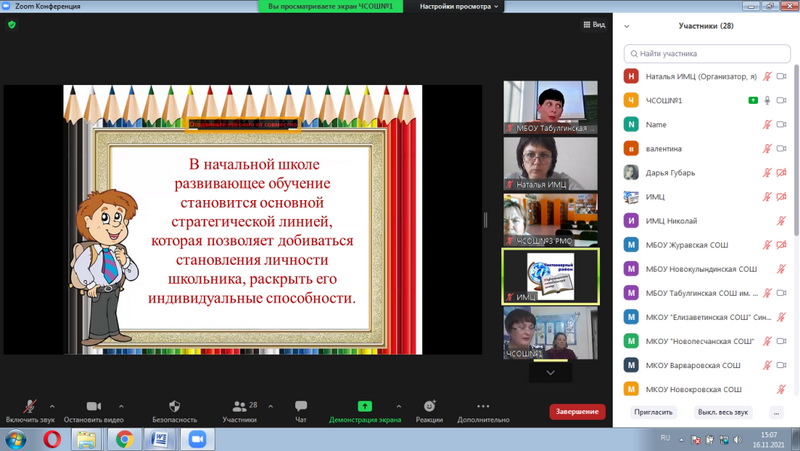Click disabled camera icon for Дарья Губарь
Viewport: 800px width, 451px height.
click(x=781, y=172)
